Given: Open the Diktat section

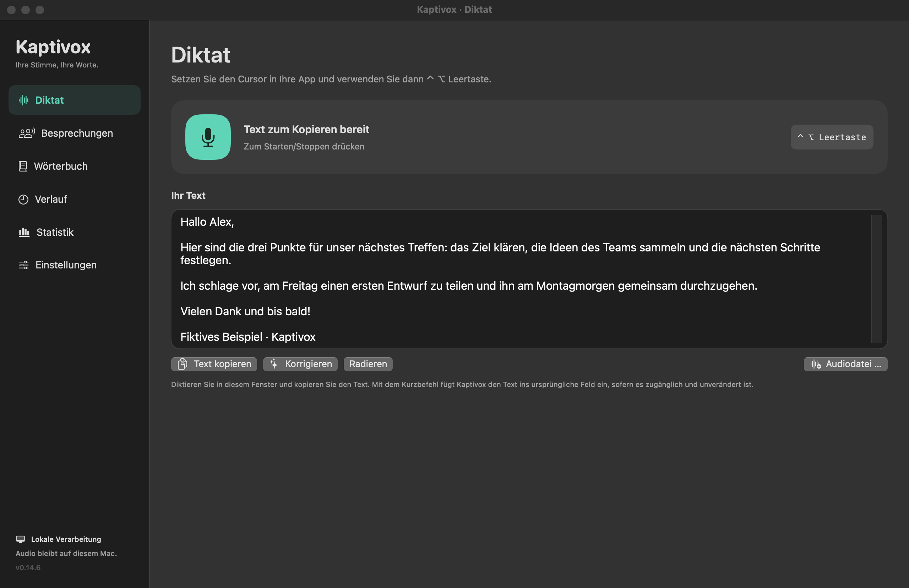Looking at the screenshot, I should pyautogui.click(x=75, y=100).
